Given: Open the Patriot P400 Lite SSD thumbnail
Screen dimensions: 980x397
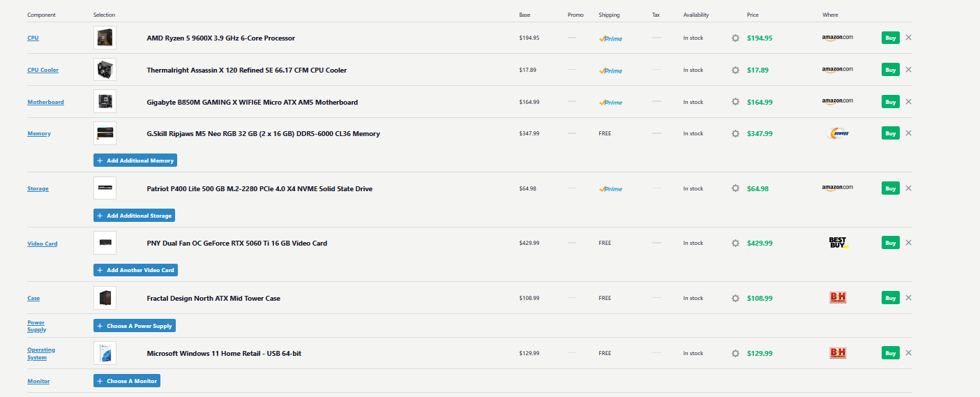Looking at the screenshot, I should pos(105,188).
